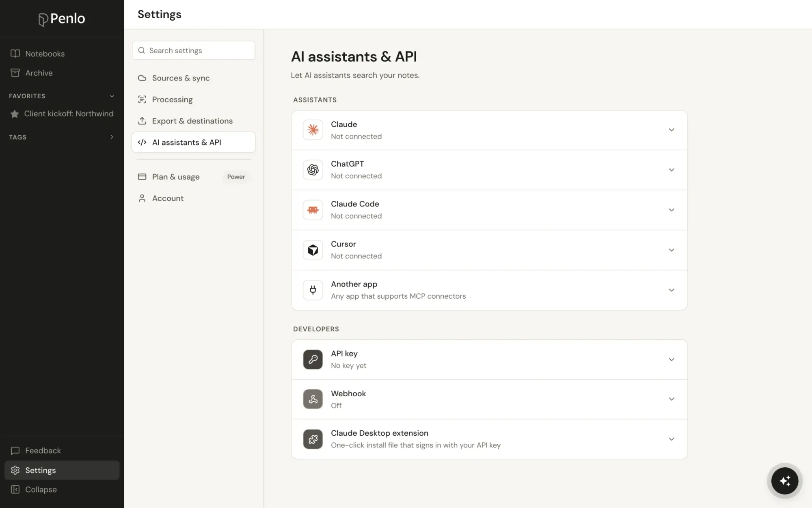Click the Penlo logo icon
Image resolution: width=812 pixels, height=508 pixels.
[x=43, y=20]
